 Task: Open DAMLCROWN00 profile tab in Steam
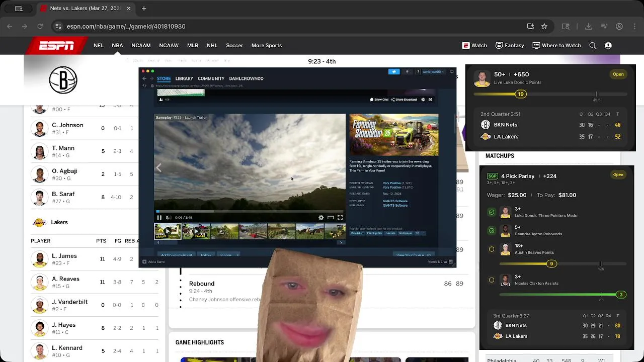click(x=246, y=78)
